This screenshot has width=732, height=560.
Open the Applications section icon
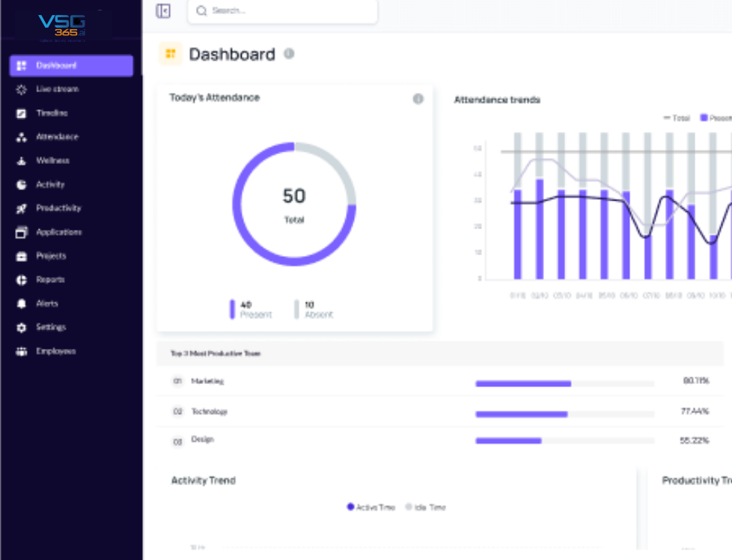(21, 232)
